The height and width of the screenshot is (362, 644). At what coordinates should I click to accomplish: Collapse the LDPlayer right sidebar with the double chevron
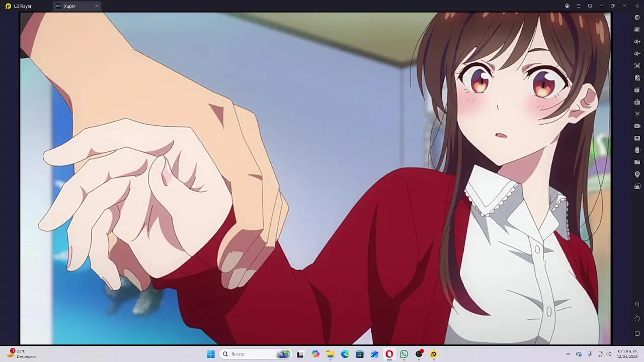(637, 6)
